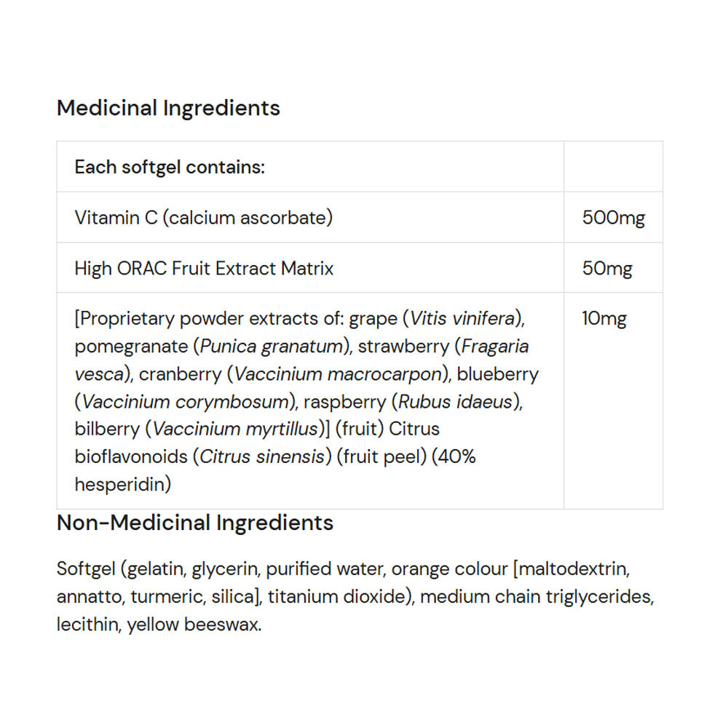Click the word 'hesperidin' in the table

click(x=122, y=485)
